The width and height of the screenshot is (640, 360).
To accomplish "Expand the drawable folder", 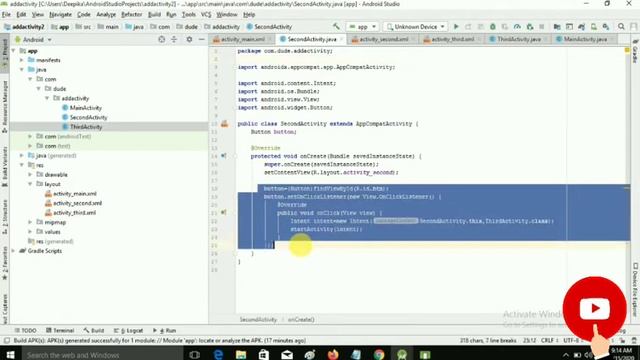I will pyautogui.click(x=30, y=174).
